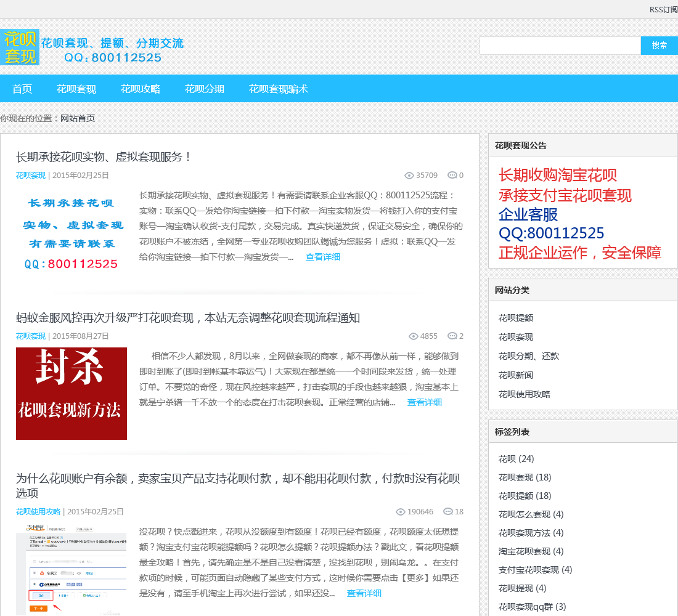Select tag 淘宝花呗套现 (4)
678x616 pixels.
(x=531, y=551)
